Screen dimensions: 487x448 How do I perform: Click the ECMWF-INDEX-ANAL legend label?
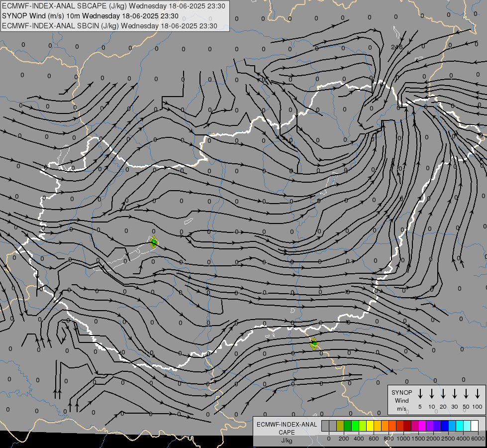coord(287,425)
